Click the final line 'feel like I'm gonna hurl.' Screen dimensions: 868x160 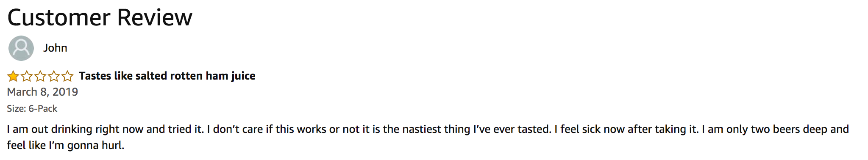[66, 145]
